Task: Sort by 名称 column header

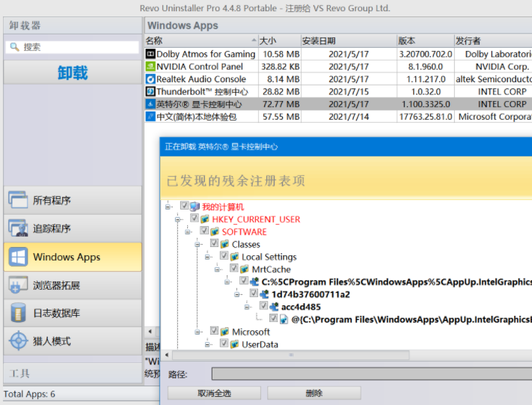Action: click(201, 40)
